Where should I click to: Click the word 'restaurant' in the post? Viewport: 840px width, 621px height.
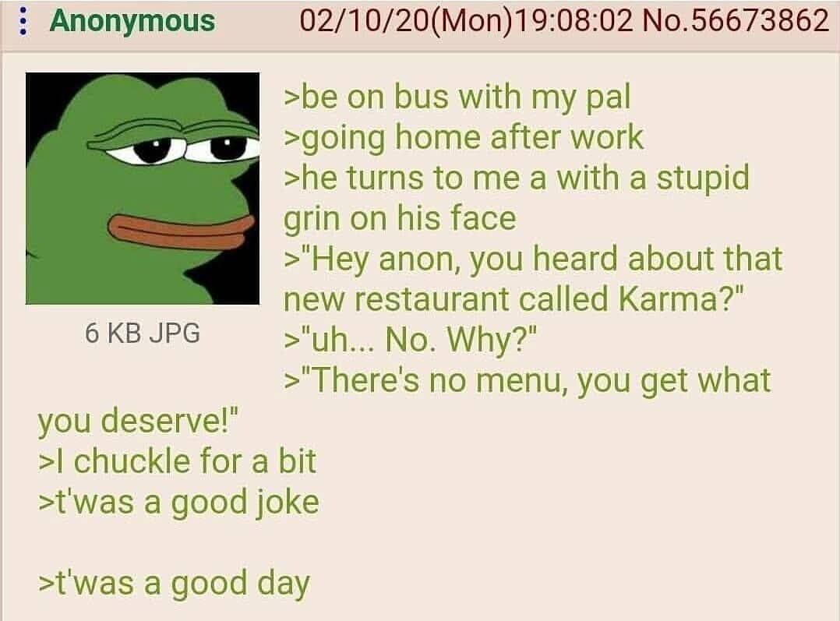pos(431,299)
